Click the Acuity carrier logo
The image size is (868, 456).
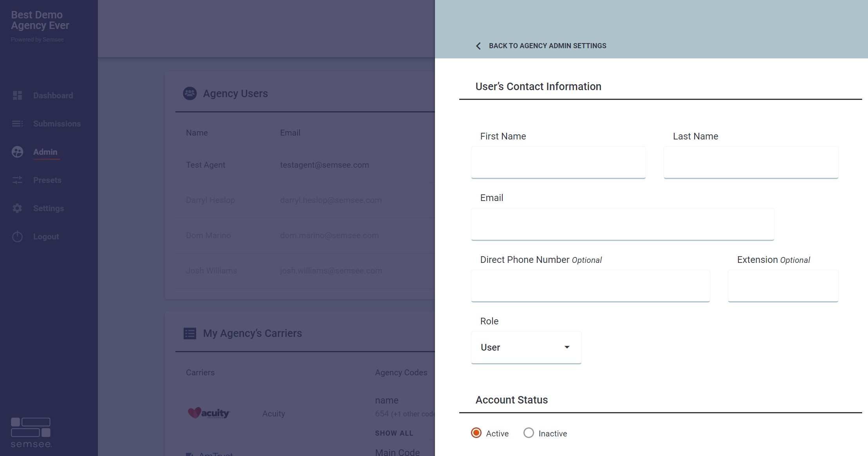[x=209, y=413]
